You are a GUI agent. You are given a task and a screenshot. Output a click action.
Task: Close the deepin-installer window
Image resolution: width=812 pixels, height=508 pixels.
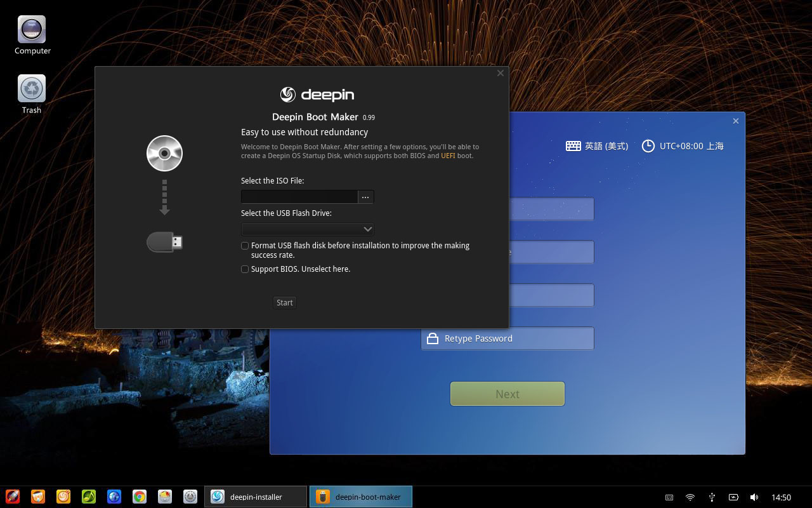tap(736, 121)
